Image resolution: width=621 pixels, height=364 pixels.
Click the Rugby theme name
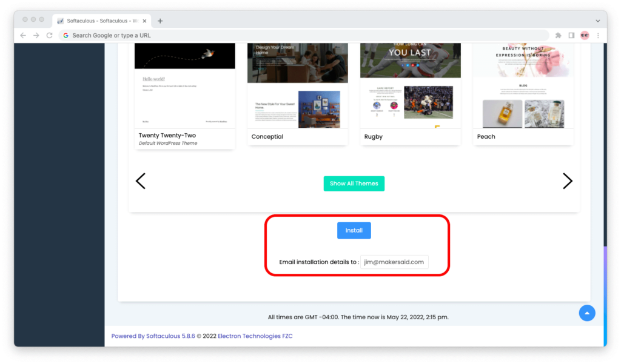374,136
